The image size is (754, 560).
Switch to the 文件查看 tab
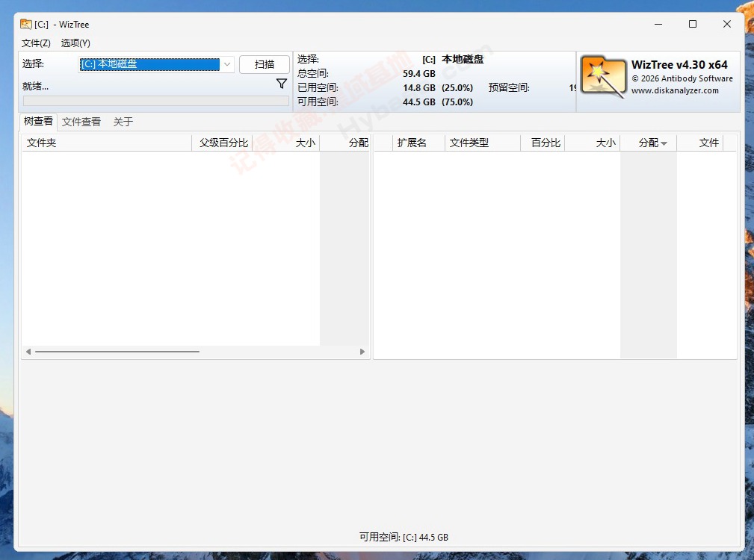[x=81, y=121]
